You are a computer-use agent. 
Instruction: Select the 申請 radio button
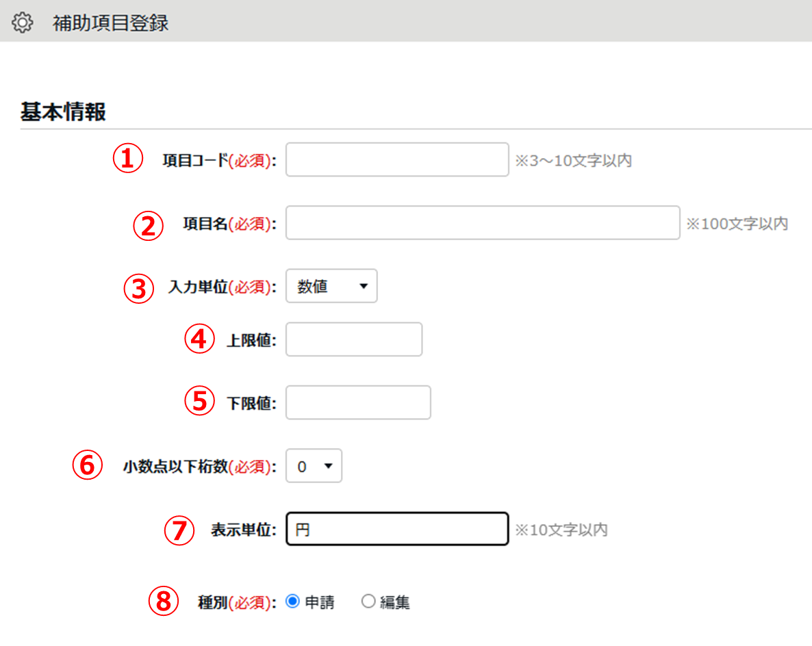point(292,601)
